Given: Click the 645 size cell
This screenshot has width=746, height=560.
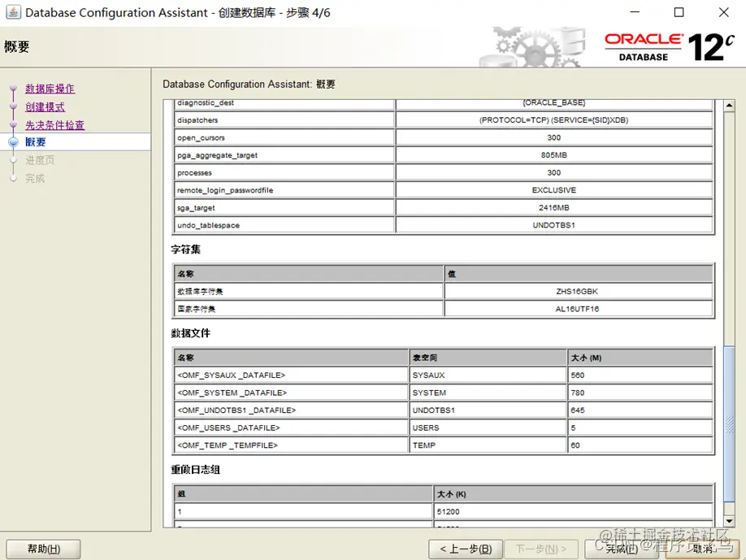Looking at the screenshot, I should (640, 410).
